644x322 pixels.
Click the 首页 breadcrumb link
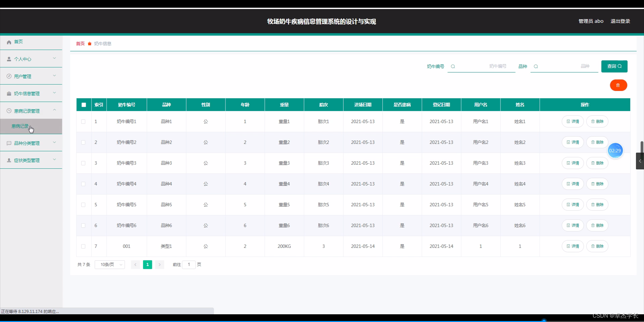click(80, 44)
